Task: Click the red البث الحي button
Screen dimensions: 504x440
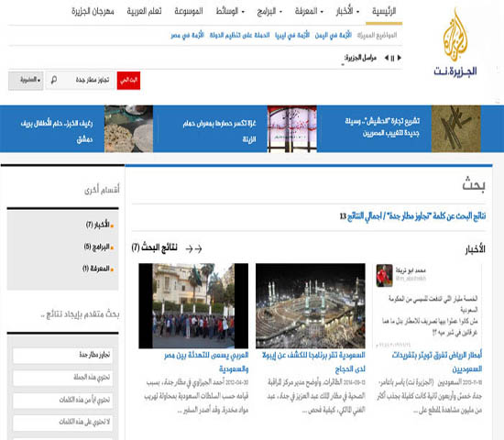Action: [x=128, y=81]
